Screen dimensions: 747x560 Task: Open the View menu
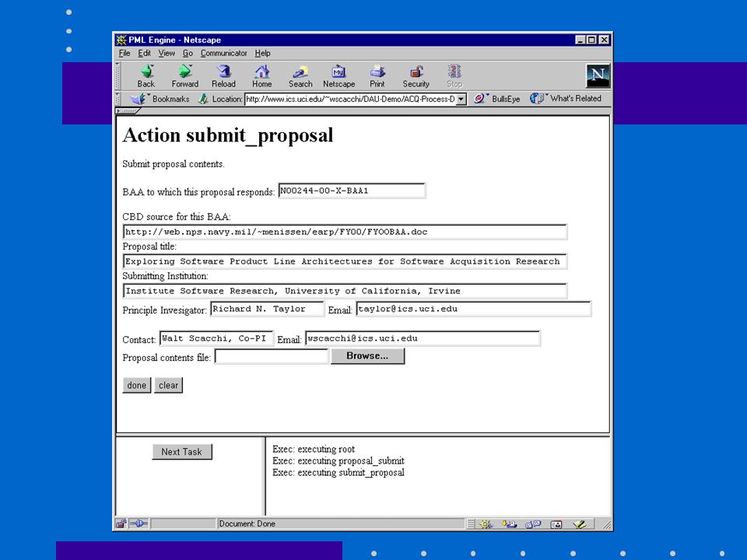tap(167, 54)
